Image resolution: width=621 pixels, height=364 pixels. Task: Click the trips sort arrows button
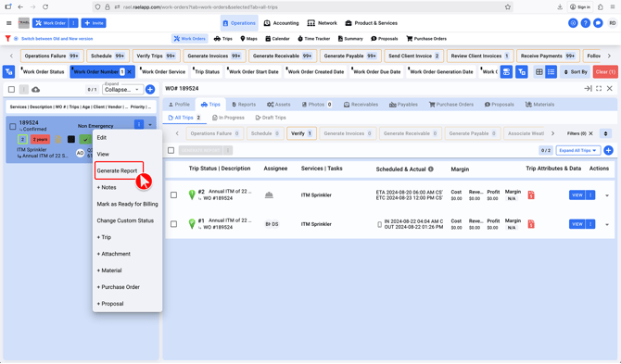(605, 133)
